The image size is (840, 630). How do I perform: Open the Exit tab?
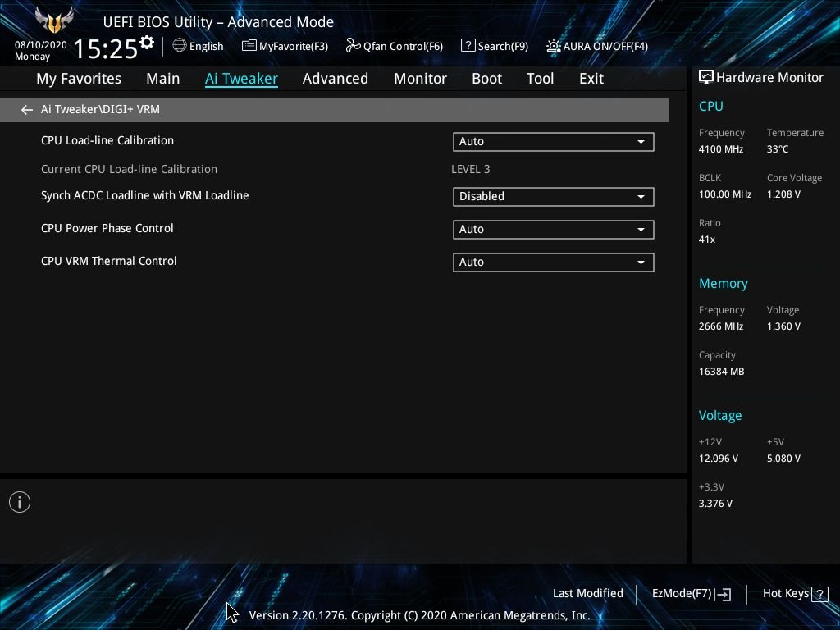(x=591, y=79)
